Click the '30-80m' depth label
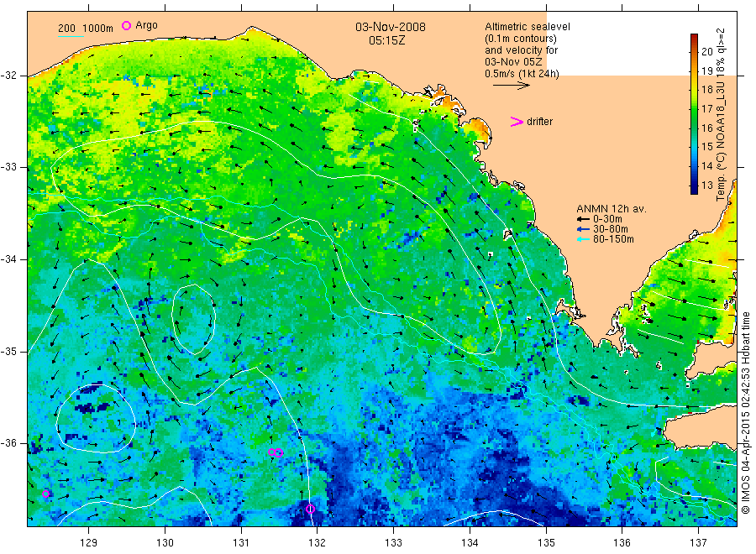 pyautogui.click(x=610, y=229)
